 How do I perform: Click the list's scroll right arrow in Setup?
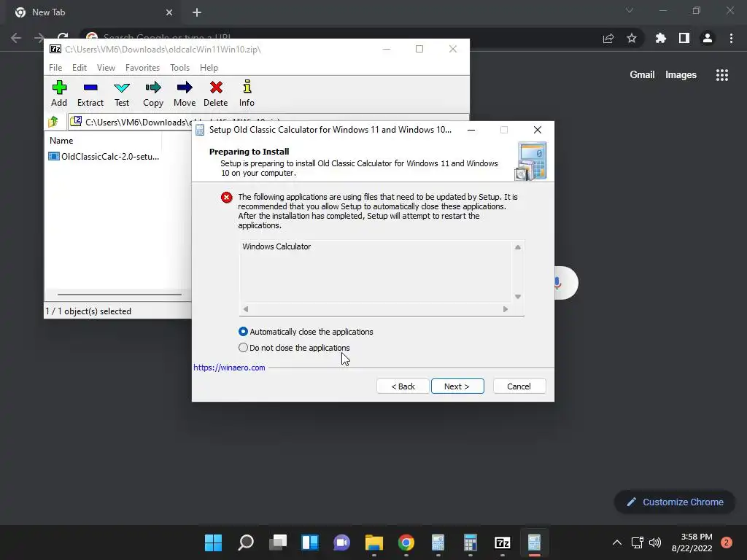(506, 309)
